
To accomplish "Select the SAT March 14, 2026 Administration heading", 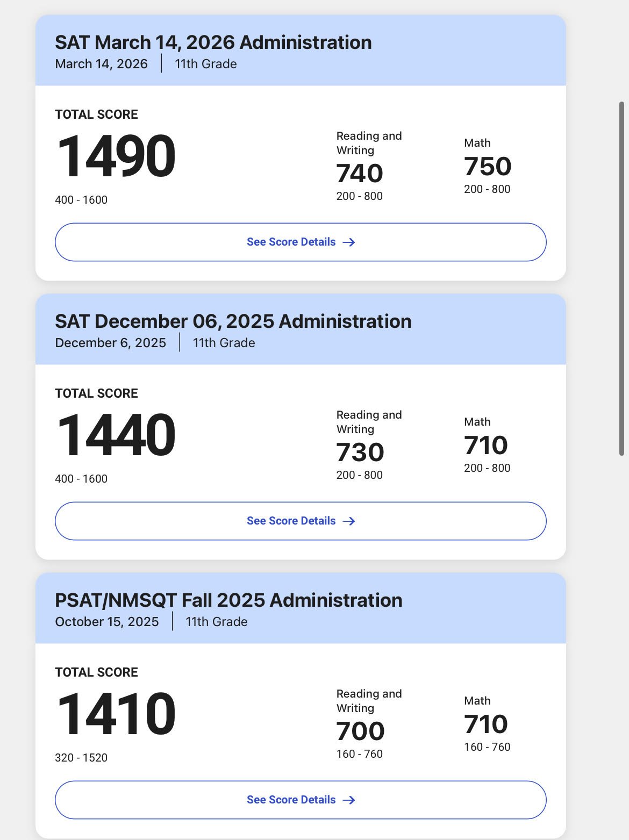I will pos(213,42).
